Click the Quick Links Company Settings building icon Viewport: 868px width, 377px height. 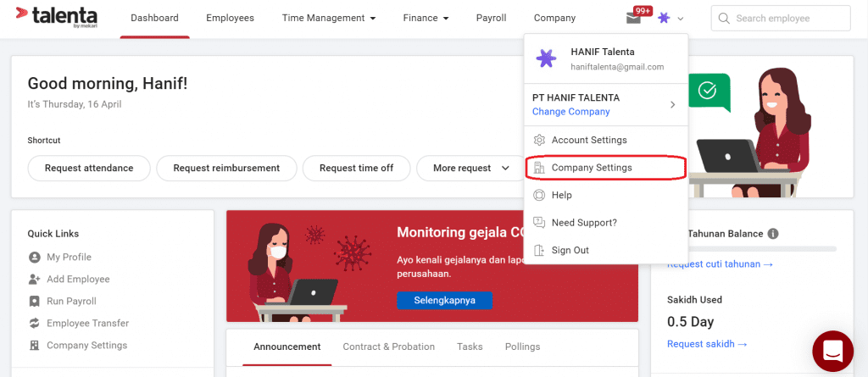(34, 346)
